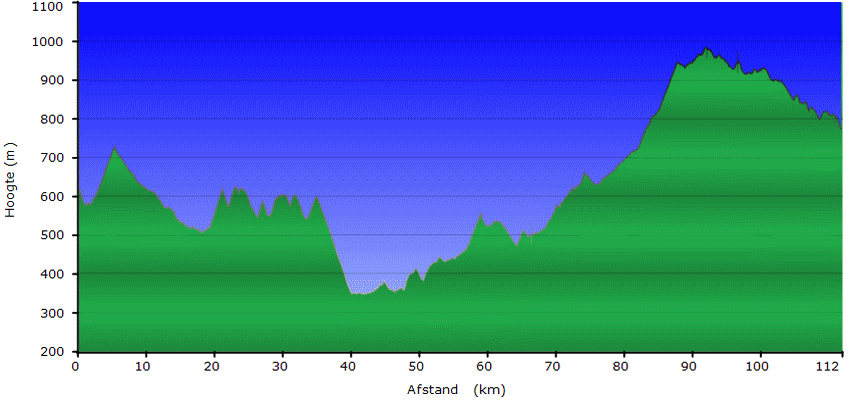Select the 100 km distance label
This screenshot has width=850, height=400.
tap(761, 365)
